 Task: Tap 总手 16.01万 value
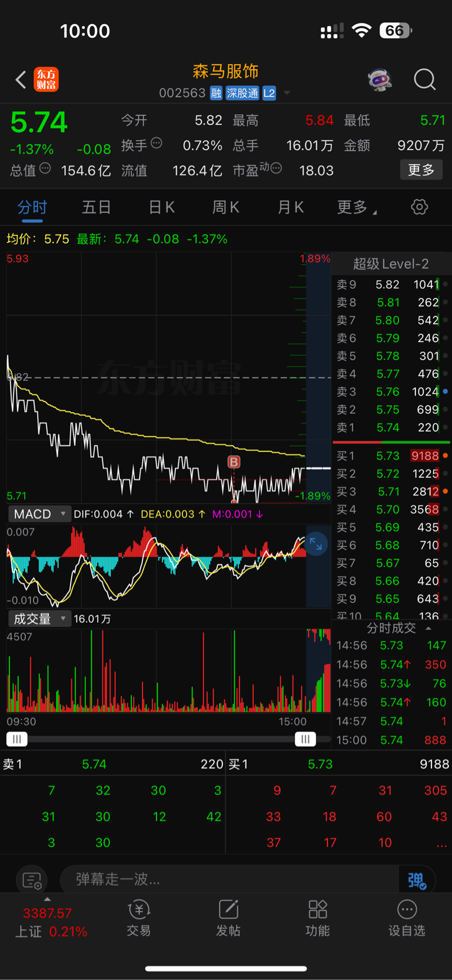click(x=310, y=145)
